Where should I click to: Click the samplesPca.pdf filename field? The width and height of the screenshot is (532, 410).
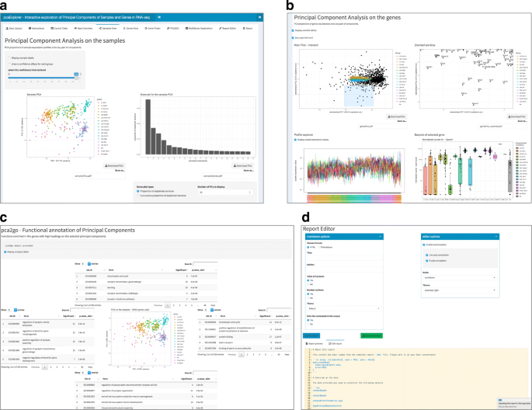(x=99, y=176)
